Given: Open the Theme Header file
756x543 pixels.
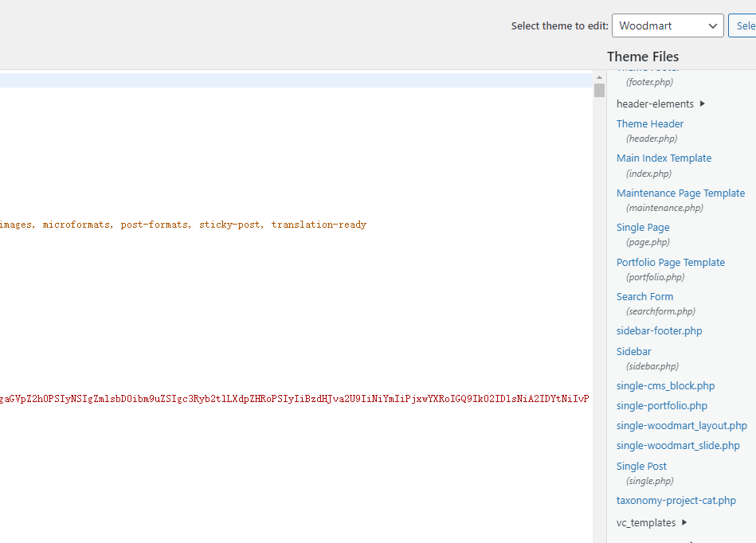Looking at the screenshot, I should [x=649, y=124].
